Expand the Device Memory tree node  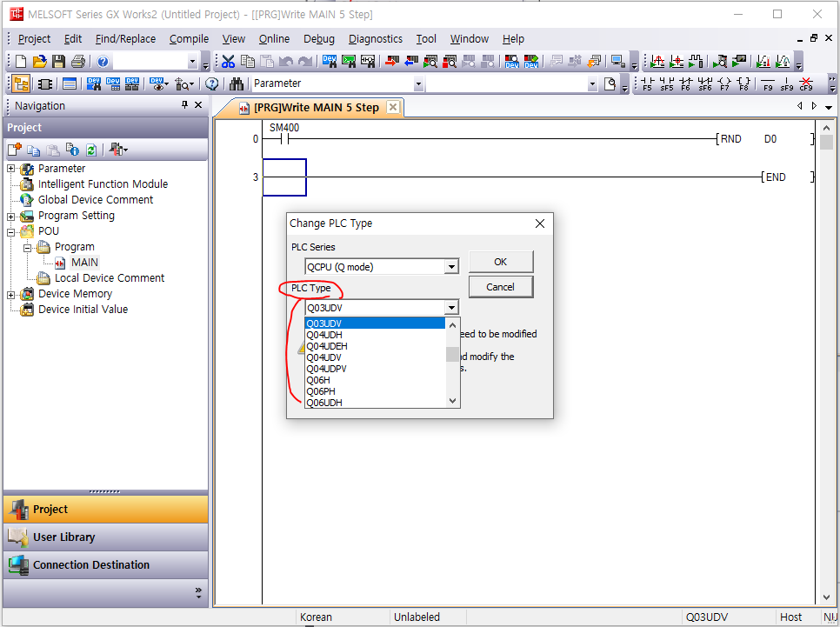click(x=10, y=295)
